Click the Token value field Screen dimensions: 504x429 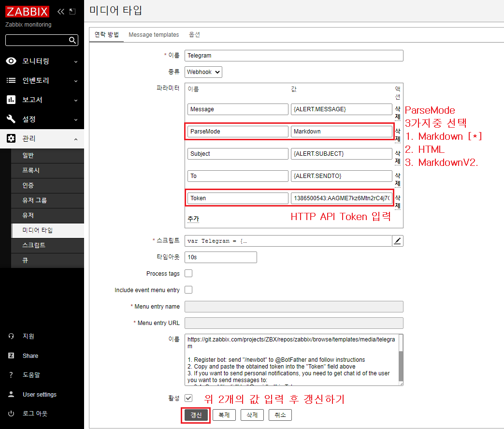pos(341,198)
